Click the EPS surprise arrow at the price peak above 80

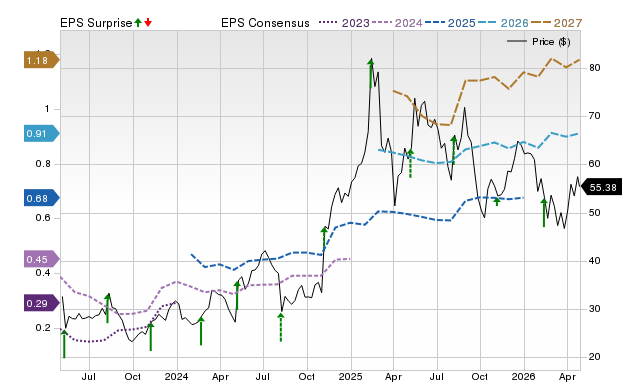coord(371,73)
